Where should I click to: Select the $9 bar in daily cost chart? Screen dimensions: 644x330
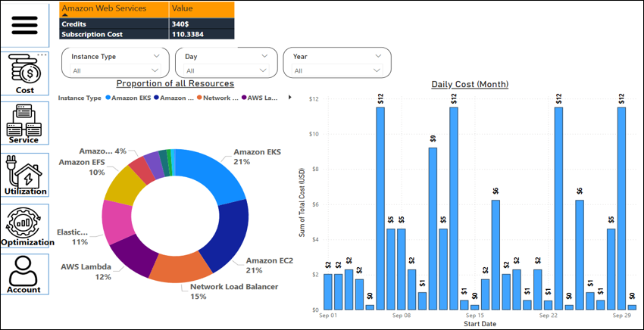pos(433,229)
